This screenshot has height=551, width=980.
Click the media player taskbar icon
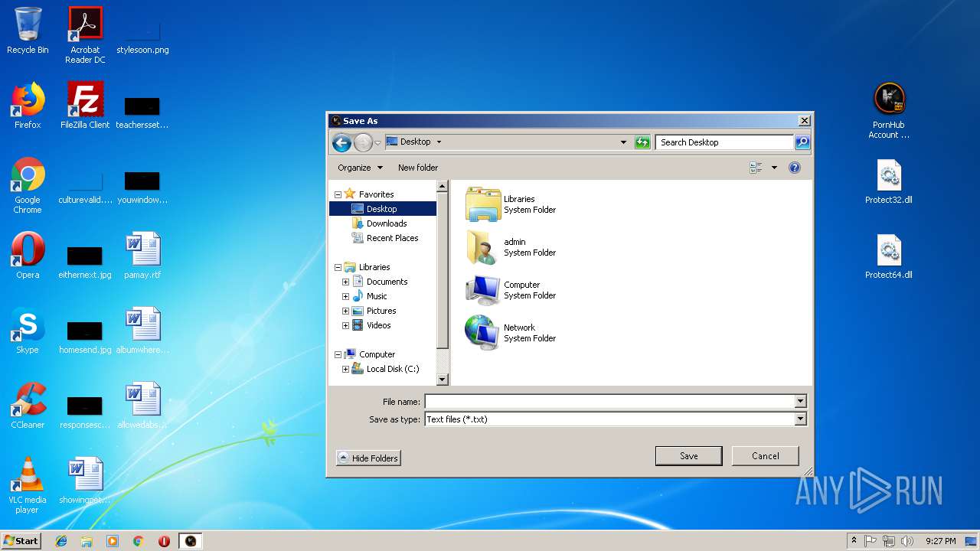tap(113, 541)
